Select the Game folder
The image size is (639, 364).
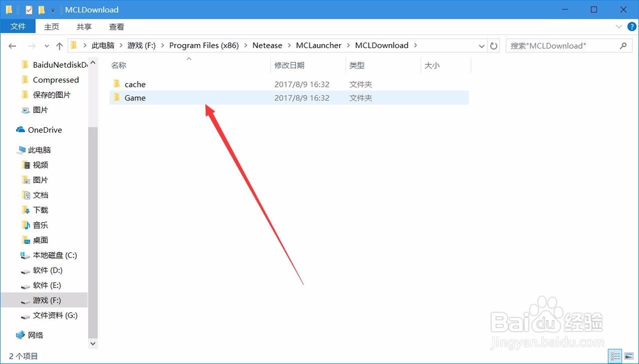point(289,98)
